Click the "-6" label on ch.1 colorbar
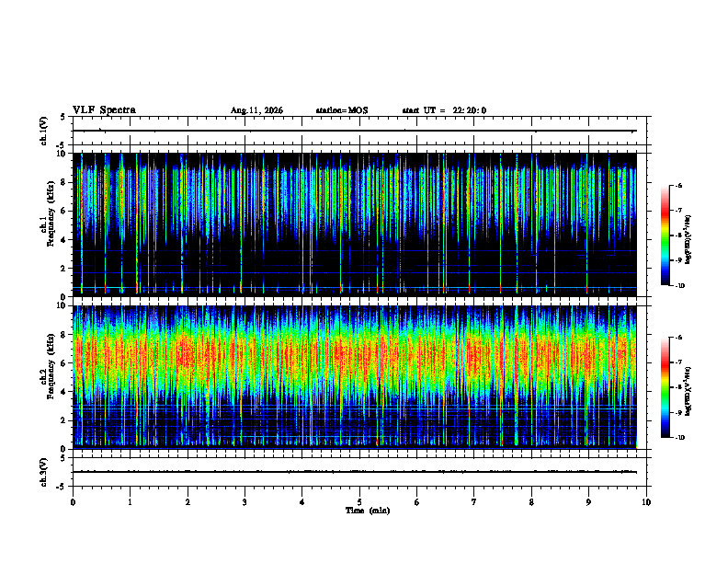Viewport: 728px width, 563px height. [x=678, y=186]
